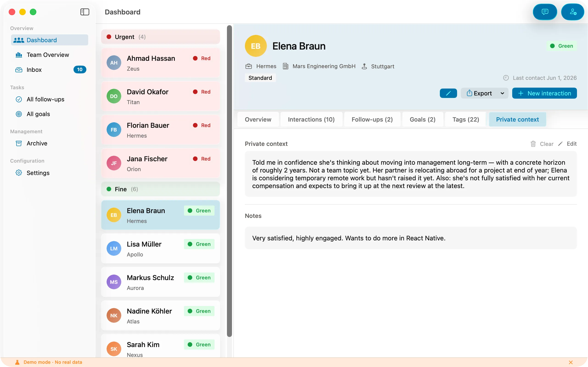Open the Archive box item
This screenshot has width=588, height=367.
[x=50, y=143]
